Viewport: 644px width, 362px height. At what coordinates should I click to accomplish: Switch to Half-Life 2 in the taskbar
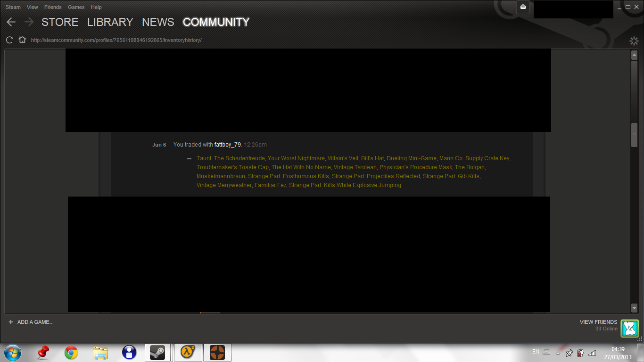click(188, 353)
